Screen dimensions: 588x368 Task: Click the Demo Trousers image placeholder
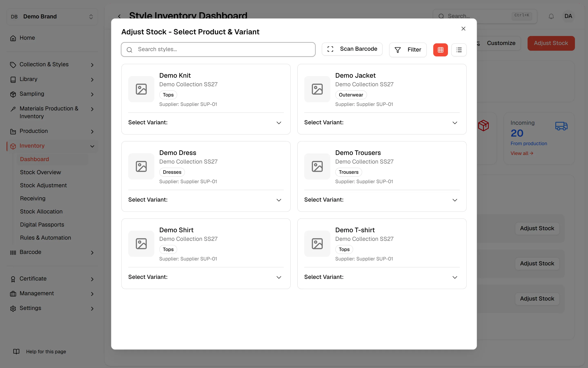[317, 166]
